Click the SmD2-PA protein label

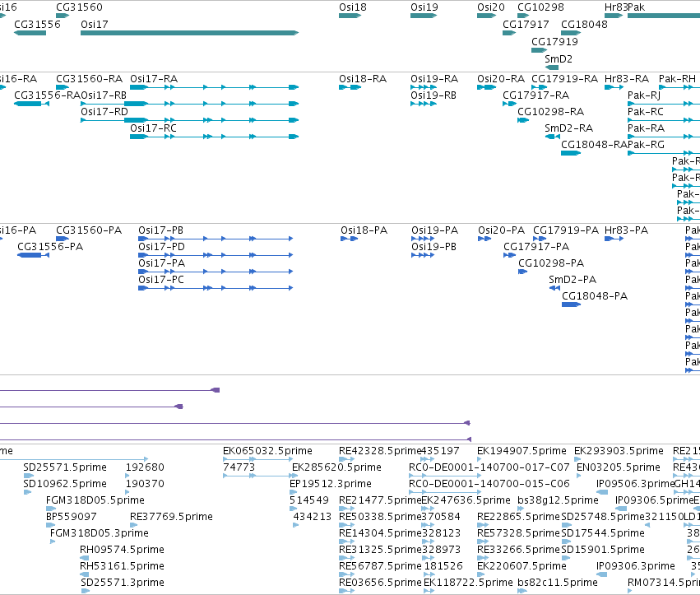(x=573, y=280)
